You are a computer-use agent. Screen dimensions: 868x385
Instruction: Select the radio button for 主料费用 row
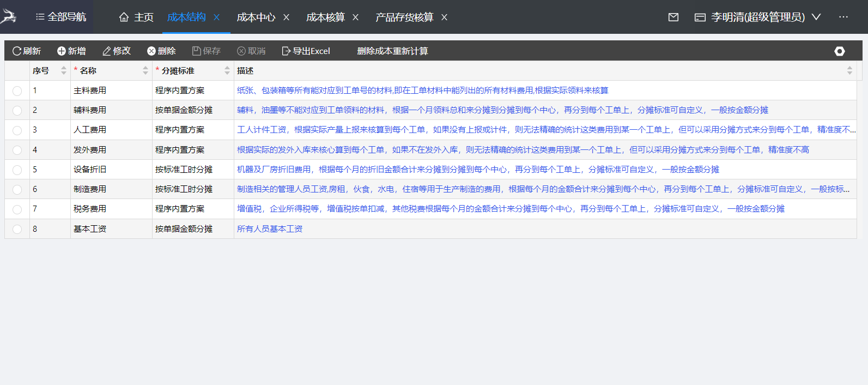17,91
